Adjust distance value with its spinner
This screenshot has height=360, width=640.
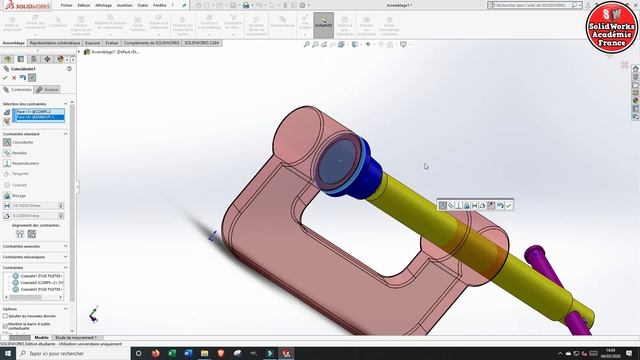tap(61, 206)
